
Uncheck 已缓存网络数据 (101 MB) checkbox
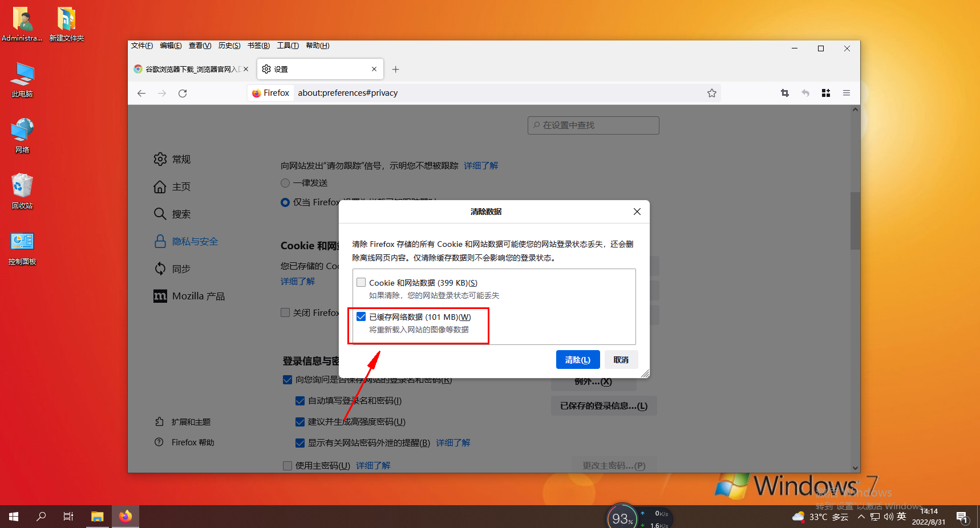click(x=361, y=316)
